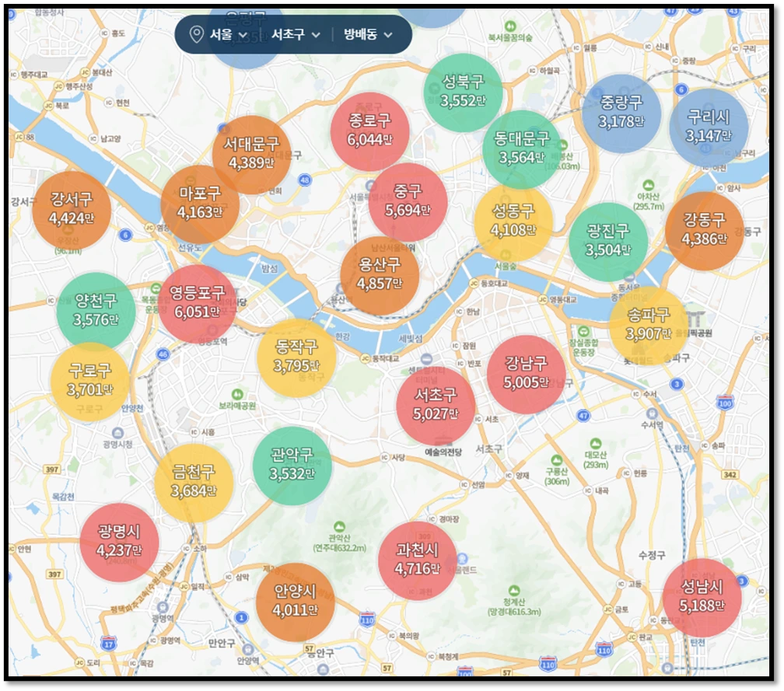
Task: Select the 종로구 6,044만 bubble
Action: coord(370,131)
